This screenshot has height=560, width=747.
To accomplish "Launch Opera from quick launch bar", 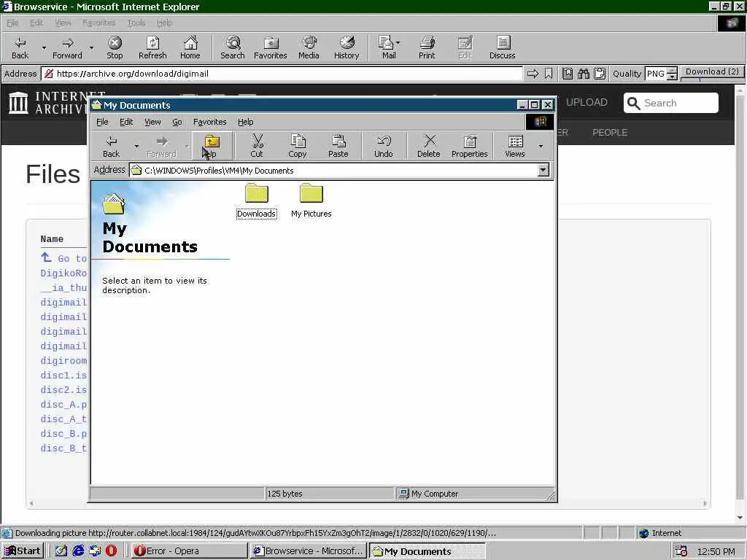I will click(x=111, y=551).
